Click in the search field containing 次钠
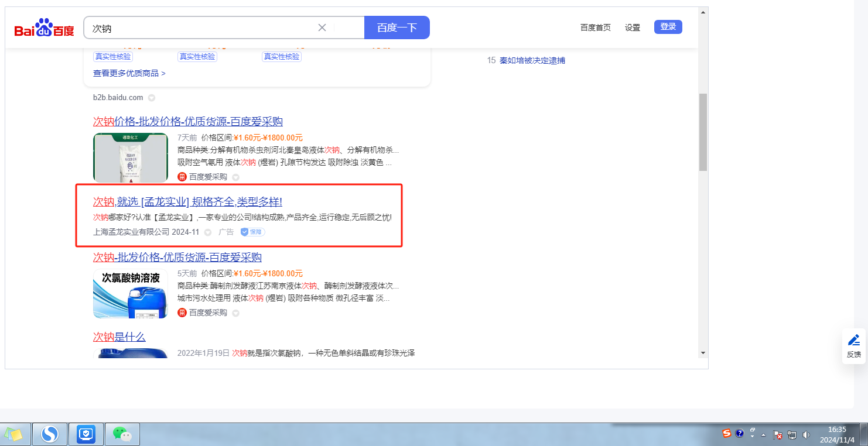Image resolution: width=868 pixels, height=446 pixels. click(x=199, y=28)
